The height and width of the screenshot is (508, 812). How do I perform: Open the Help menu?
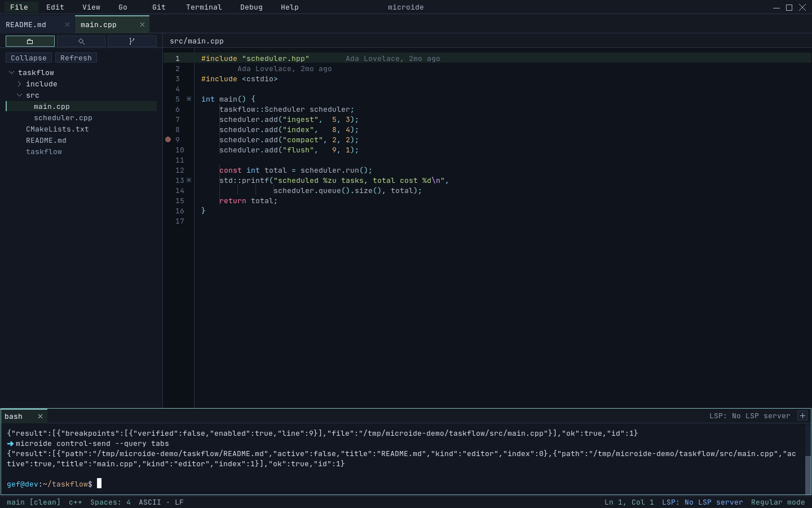[290, 7]
